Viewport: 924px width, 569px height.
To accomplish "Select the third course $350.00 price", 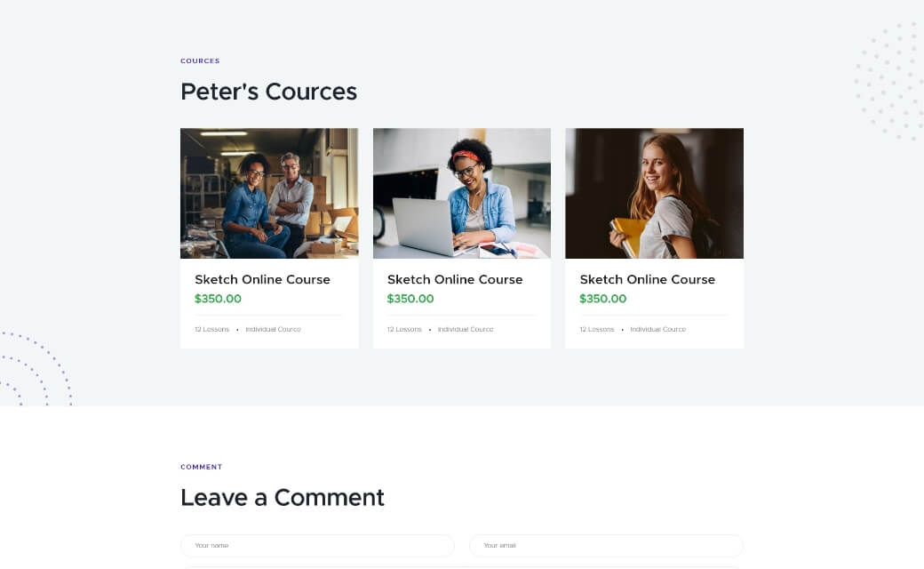I will coord(603,299).
